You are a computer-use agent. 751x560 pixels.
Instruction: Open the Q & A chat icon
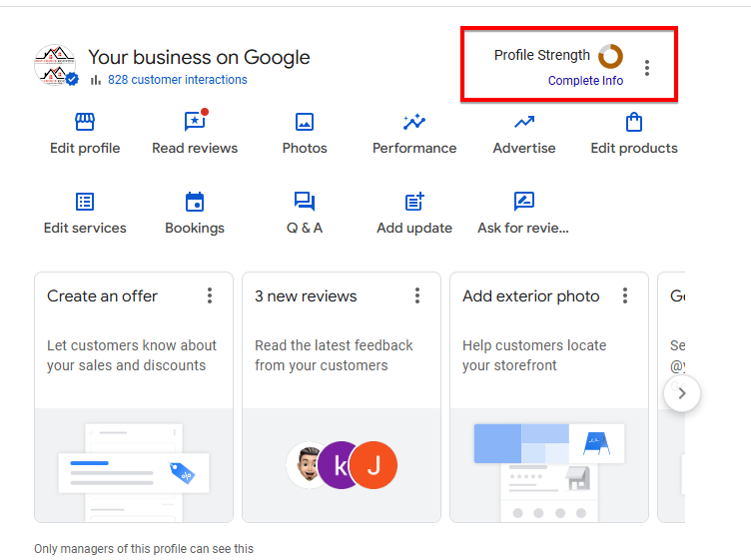pos(305,203)
